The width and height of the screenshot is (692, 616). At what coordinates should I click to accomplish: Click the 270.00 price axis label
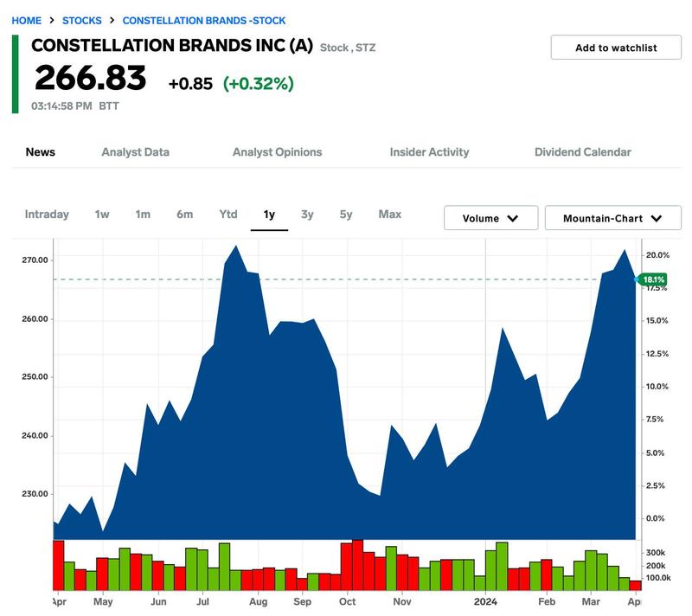(35, 260)
